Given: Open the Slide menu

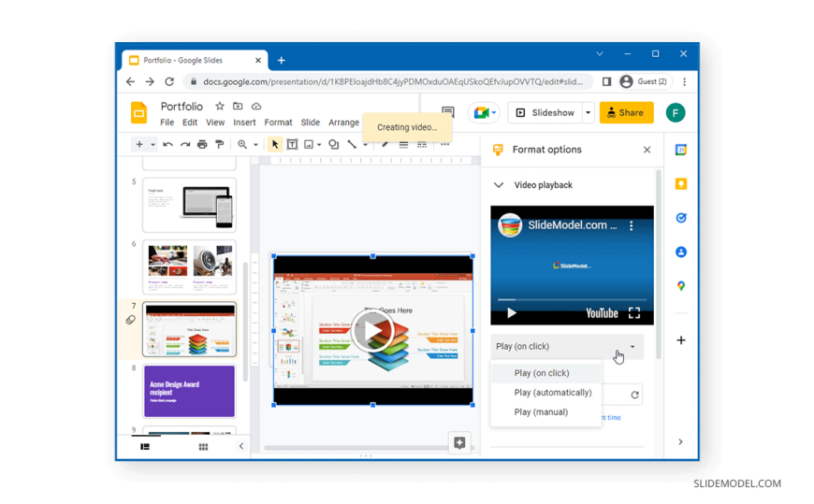Looking at the screenshot, I should point(310,122).
